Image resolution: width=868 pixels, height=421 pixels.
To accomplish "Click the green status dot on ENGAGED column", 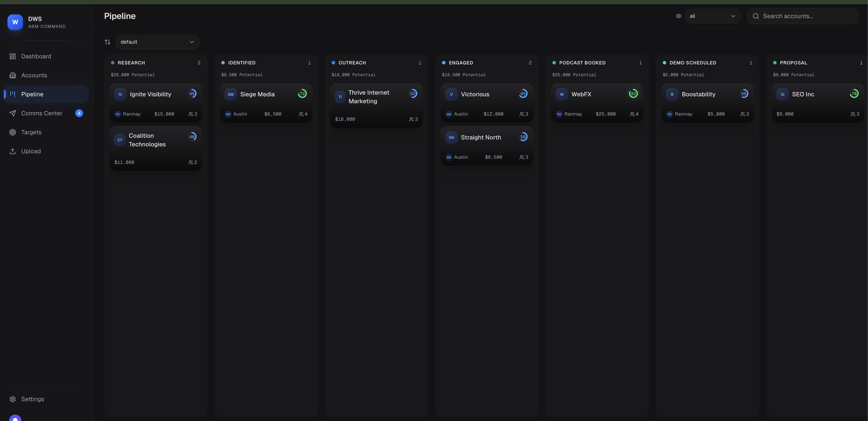I will coord(444,62).
